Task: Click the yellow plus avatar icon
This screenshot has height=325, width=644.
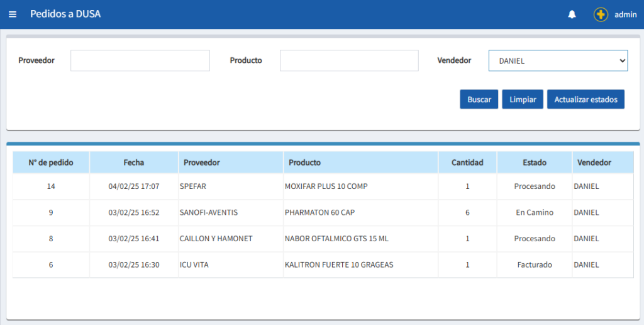Action: pyautogui.click(x=601, y=14)
